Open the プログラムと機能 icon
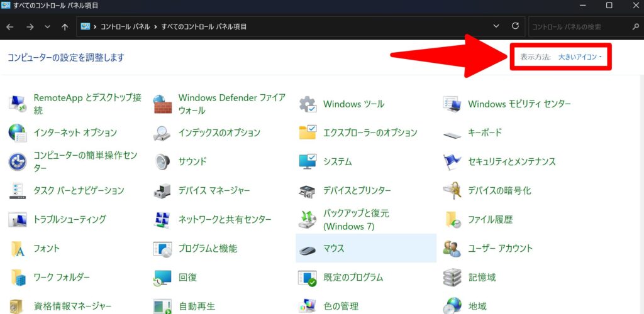 point(162,249)
